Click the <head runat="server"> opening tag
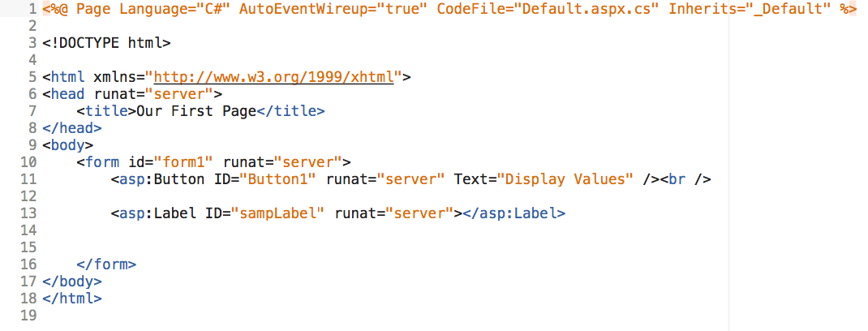This screenshot has width=868, height=331. pyautogui.click(x=132, y=93)
